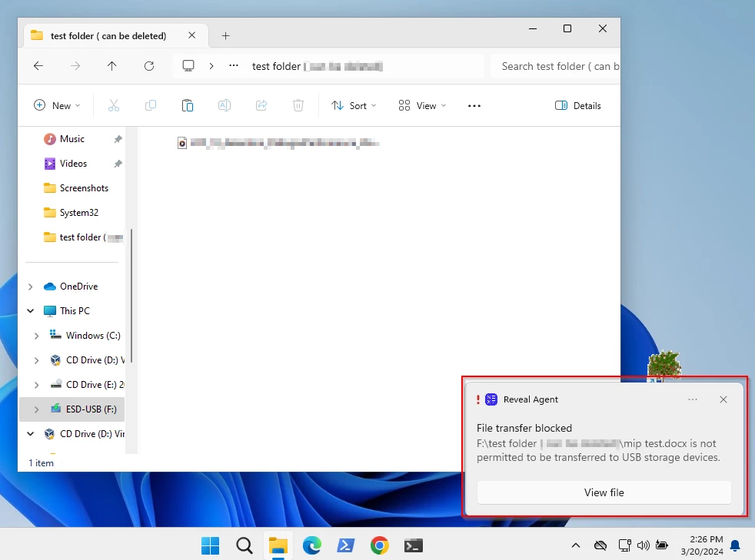Expand CD Drive (E:) node
Viewport: 755px width, 560px height.
(37, 385)
